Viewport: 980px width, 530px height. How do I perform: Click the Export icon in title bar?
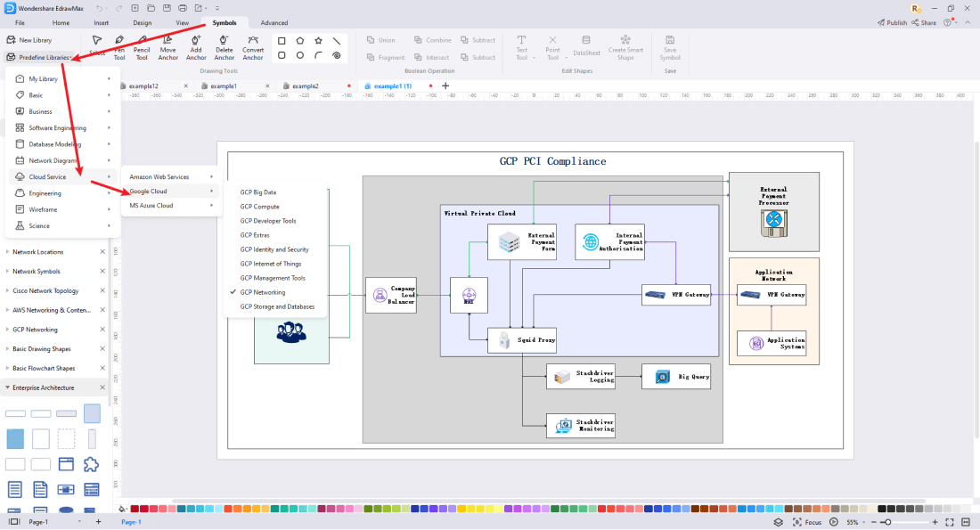click(x=199, y=8)
